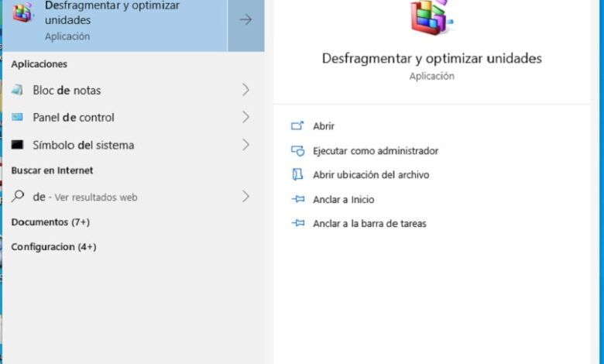
Task: Select Anclar a la barra de tareas
Action: pyautogui.click(x=369, y=223)
